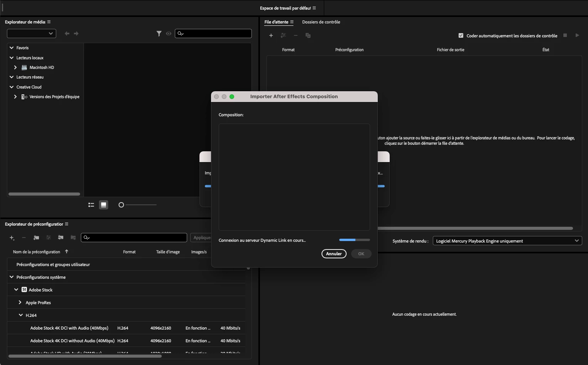This screenshot has width=588, height=365.
Task: Click the media browser search field
Action: [x=213, y=33]
